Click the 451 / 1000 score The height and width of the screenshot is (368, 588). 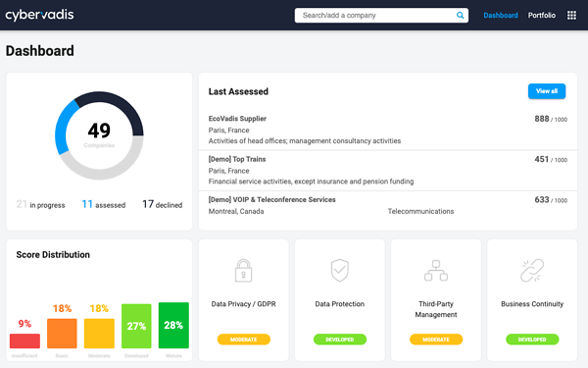551,160
